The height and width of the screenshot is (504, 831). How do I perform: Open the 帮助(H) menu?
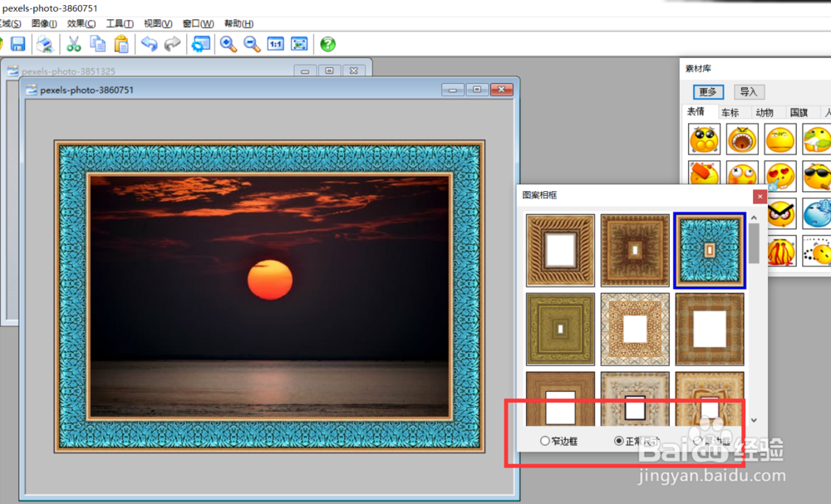(x=238, y=23)
